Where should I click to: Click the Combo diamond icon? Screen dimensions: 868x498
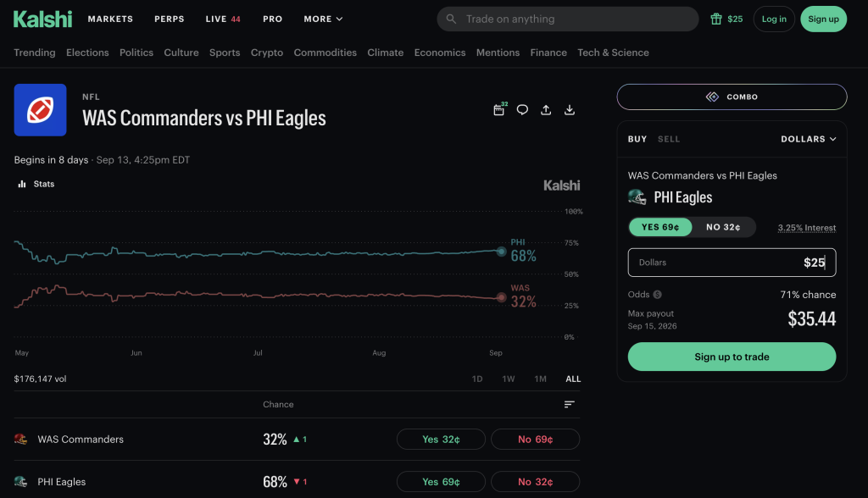[x=712, y=97]
